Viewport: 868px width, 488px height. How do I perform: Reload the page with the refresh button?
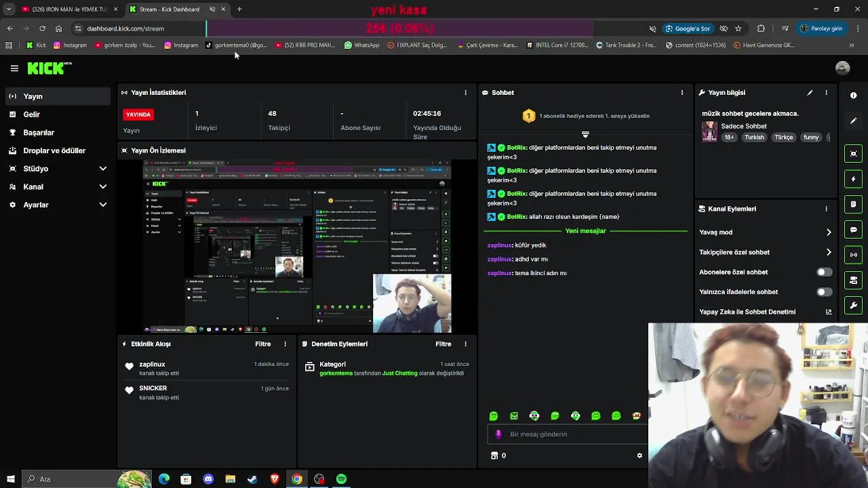pos(42,28)
